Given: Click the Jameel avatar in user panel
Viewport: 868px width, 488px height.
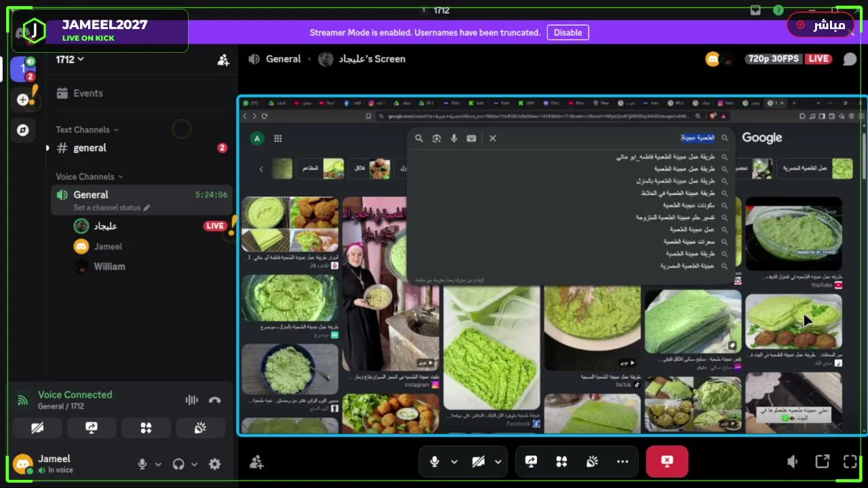Looking at the screenshot, I should click(23, 464).
